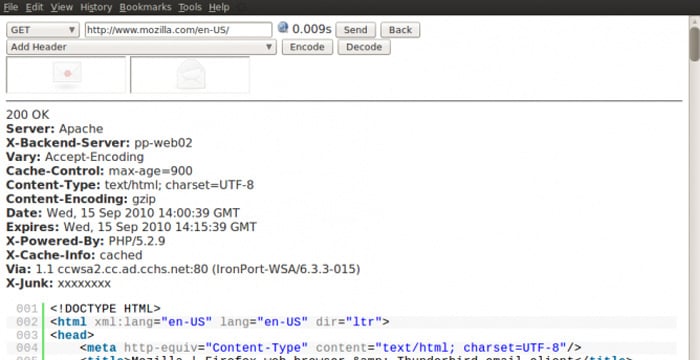Click the X-Powered-By PHP/5.2.9 line
Viewport: 700px width, 360px height.
click(86, 241)
